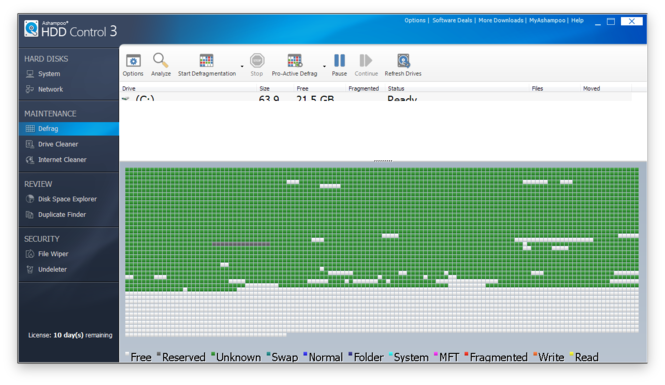Click the Normal legend color swatch
The width and height of the screenshot is (665, 385).
pos(305,354)
